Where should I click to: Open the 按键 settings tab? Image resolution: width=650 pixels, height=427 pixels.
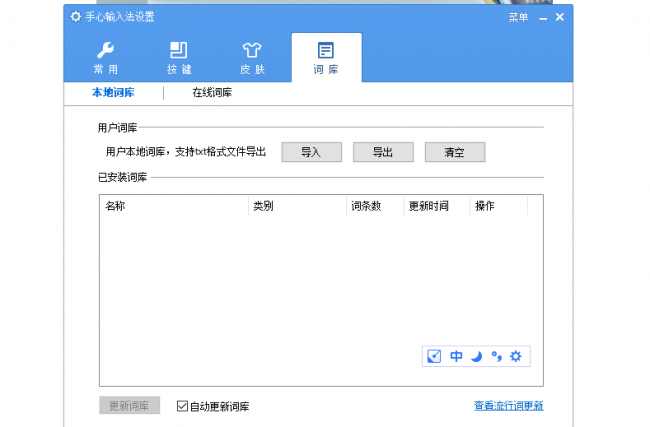click(179, 58)
